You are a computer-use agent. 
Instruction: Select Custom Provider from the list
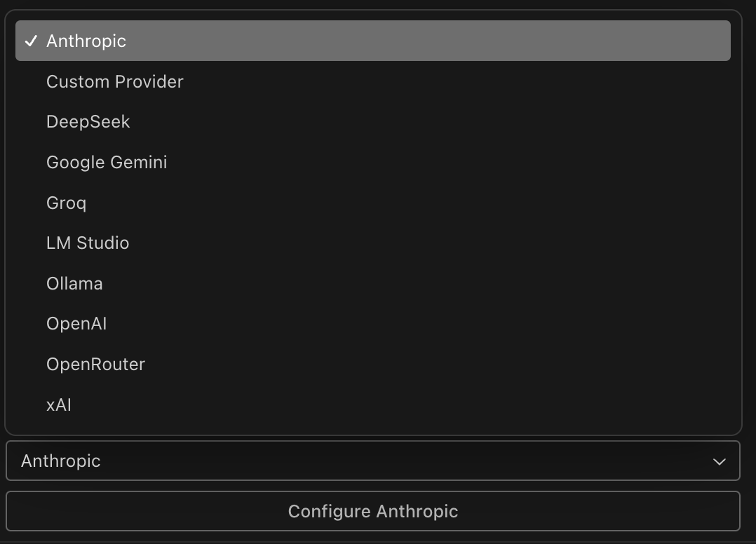click(x=372, y=81)
